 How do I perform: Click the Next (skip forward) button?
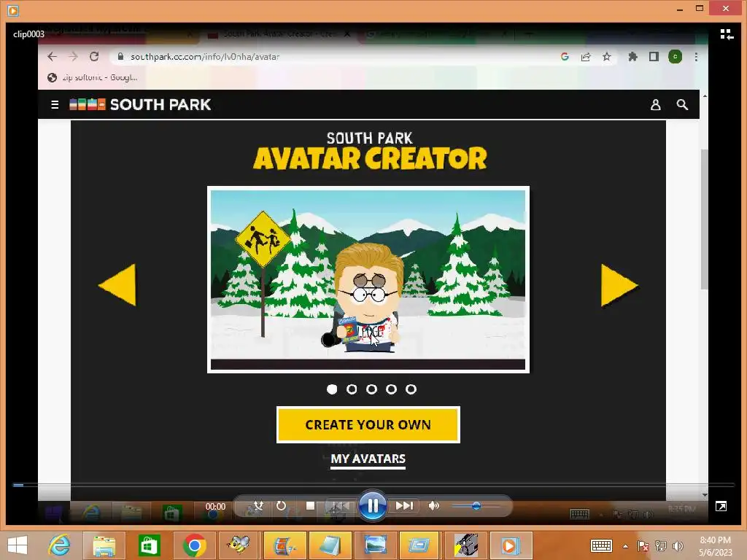click(x=404, y=506)
